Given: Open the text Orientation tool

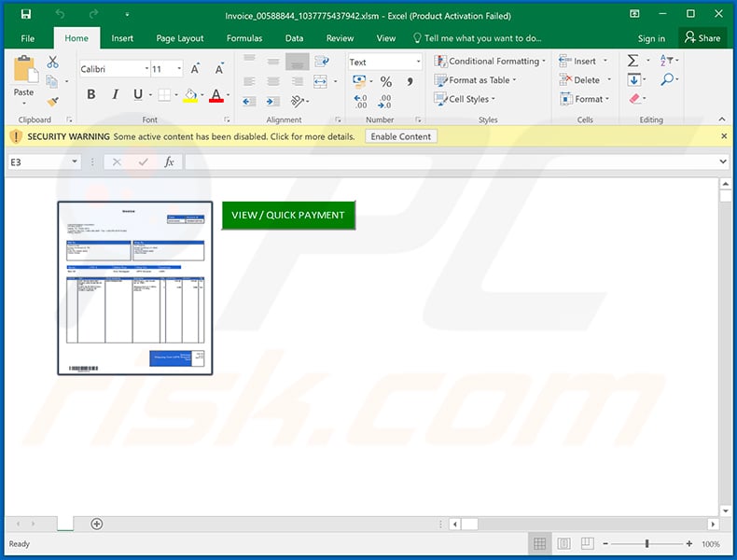Looking at the screenshot, I should [297, 101].
